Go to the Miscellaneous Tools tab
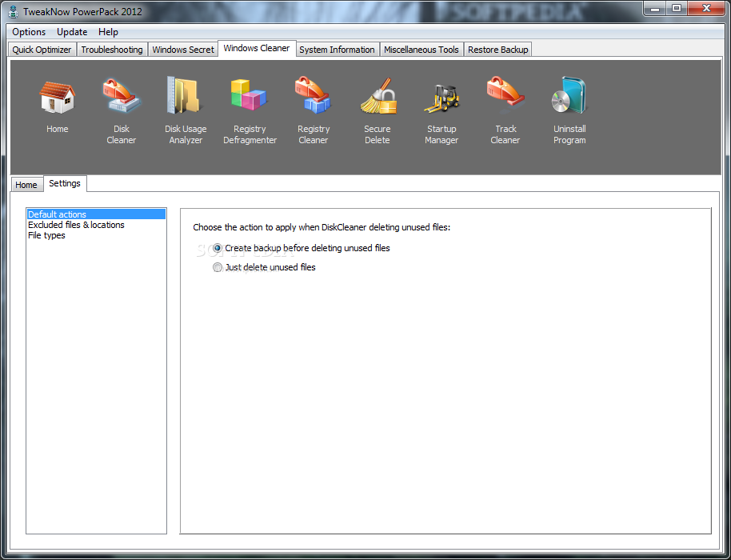This screenshot has height=560, width=731. pyautogui.click(x=421, y=50)
